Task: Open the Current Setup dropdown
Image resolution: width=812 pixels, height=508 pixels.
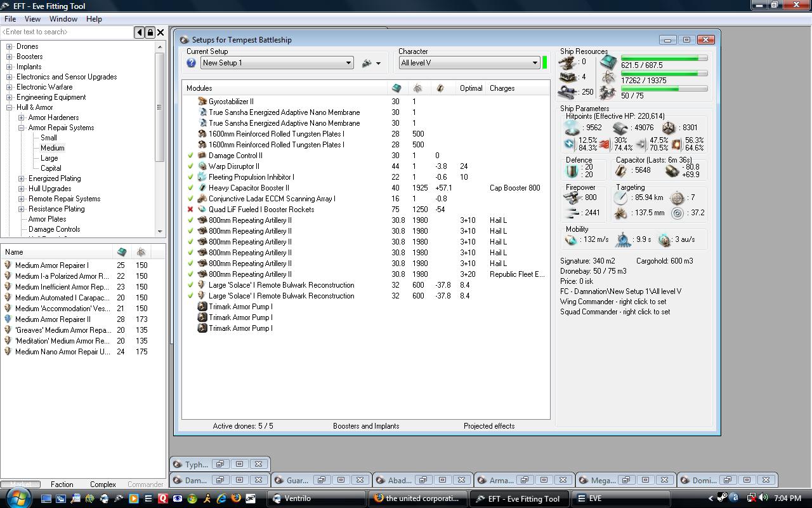Action: (348, 63)
